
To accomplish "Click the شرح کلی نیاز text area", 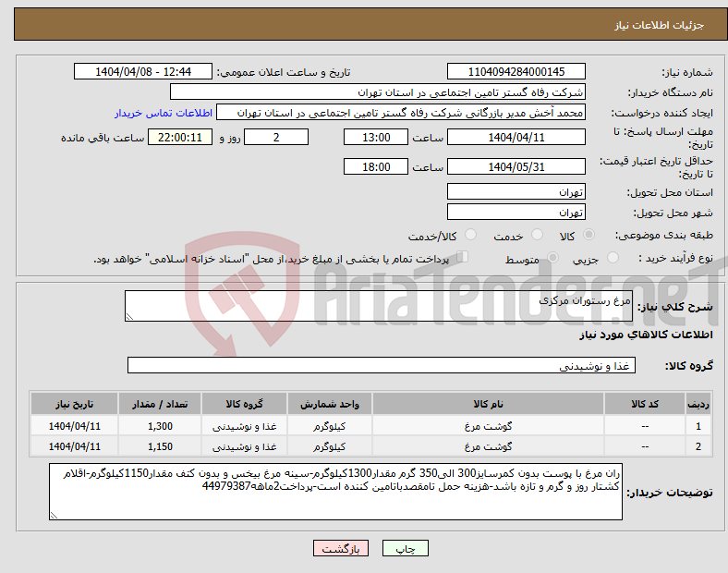I will [x=379, y=306].
